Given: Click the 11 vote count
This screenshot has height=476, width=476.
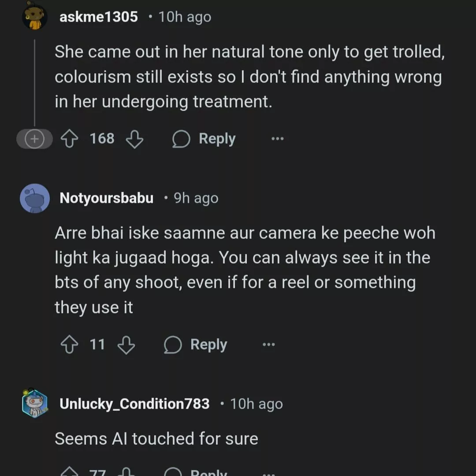Looking at the screenshot, I should pos(97,344).
